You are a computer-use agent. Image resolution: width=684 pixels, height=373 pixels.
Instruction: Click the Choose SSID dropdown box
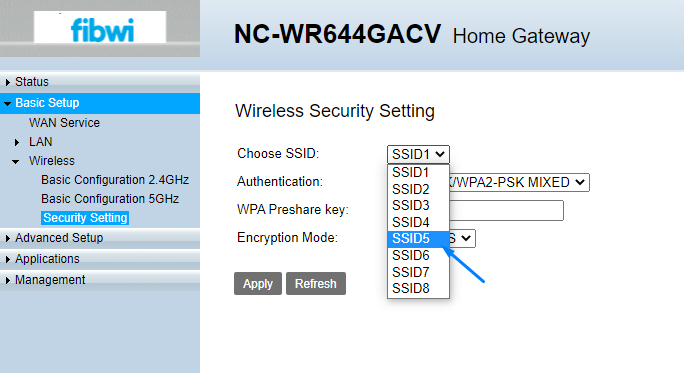(418, 154)
